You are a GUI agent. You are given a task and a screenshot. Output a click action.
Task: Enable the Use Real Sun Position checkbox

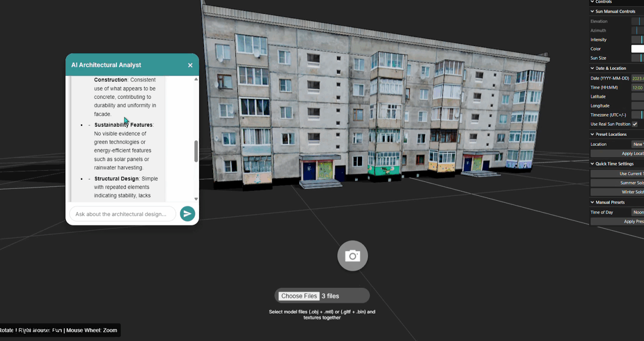pyautogui.click(x=635, y=124)
